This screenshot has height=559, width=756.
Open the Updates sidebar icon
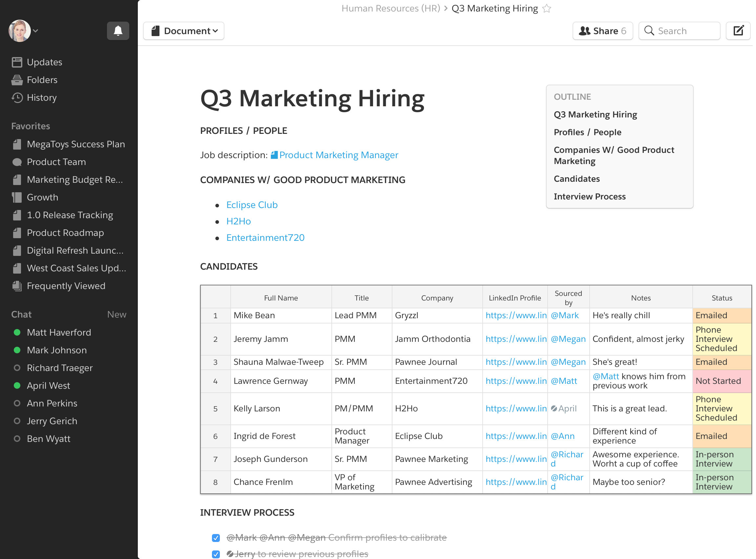click(x=17, y=62)
